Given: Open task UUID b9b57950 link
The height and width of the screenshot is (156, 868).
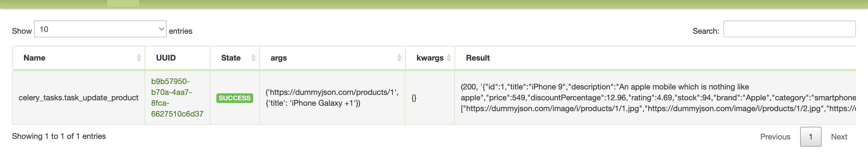Looking at the screenshot, I should tap(177, 98).
